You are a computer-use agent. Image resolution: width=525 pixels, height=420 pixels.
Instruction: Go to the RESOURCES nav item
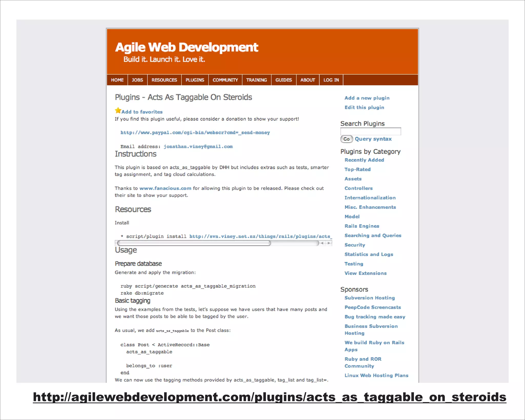(164, 80)
